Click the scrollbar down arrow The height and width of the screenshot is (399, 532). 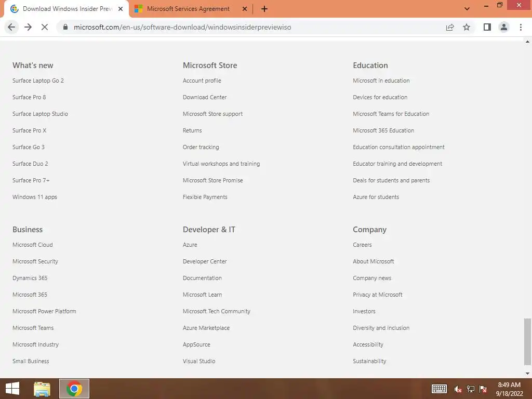(527, 374)
